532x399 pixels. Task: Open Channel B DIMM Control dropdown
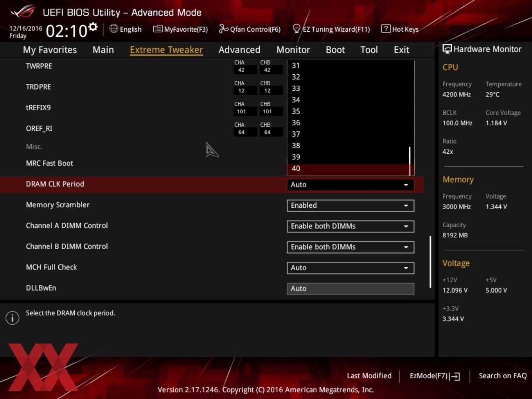click(350, 247)
